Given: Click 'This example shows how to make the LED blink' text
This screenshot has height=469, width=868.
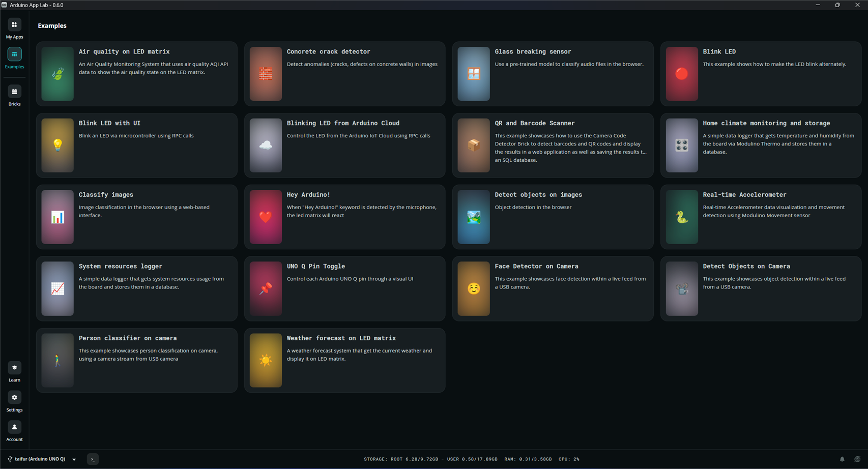Looking at the screenshot, I should [x=775, y=64].
